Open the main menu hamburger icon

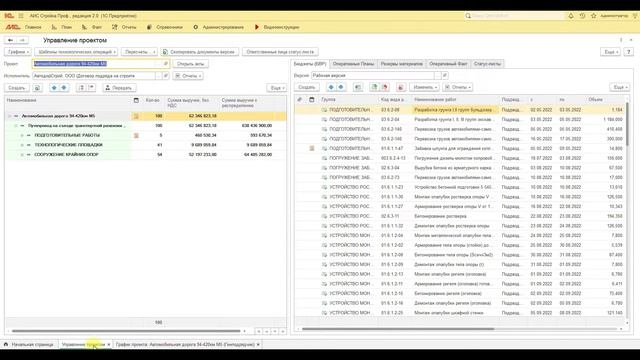21,16
